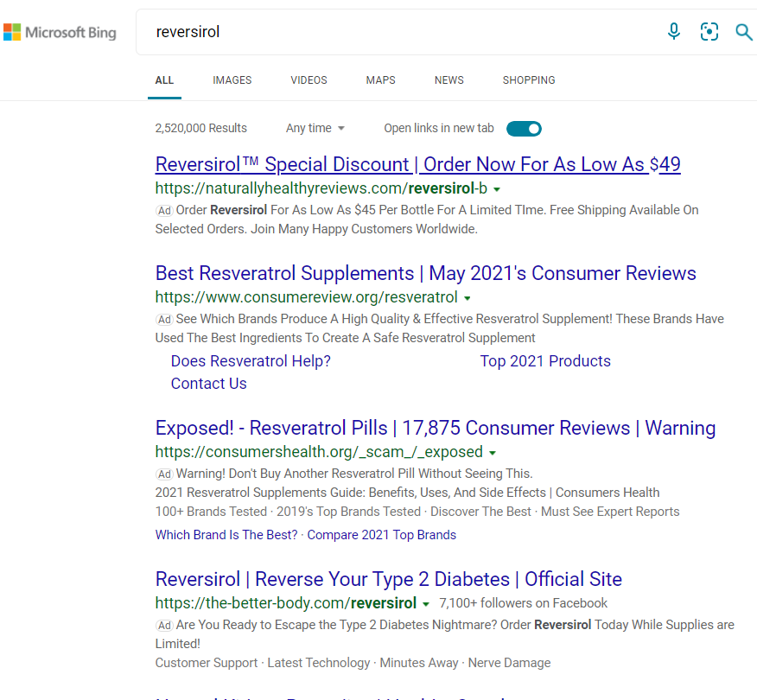The image size is (757, 700).
Task: Click Ad label on Reversirol discount result
Action: [x=164, y=211]
